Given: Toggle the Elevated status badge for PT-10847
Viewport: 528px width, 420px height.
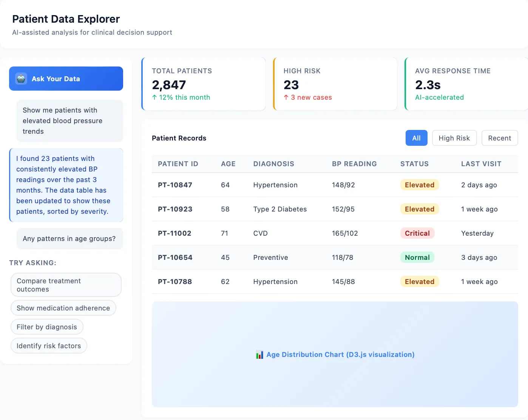Looking at the screenshot, I should 420,185.
